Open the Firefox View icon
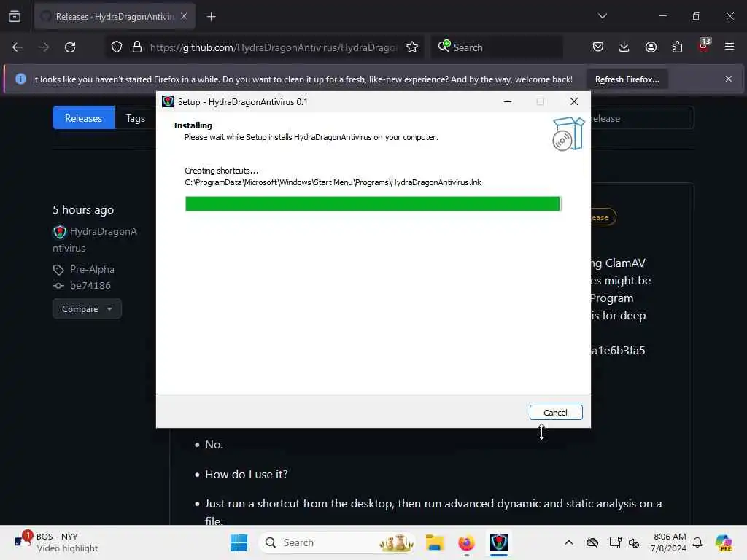747x560 pixels. point(15,17)
